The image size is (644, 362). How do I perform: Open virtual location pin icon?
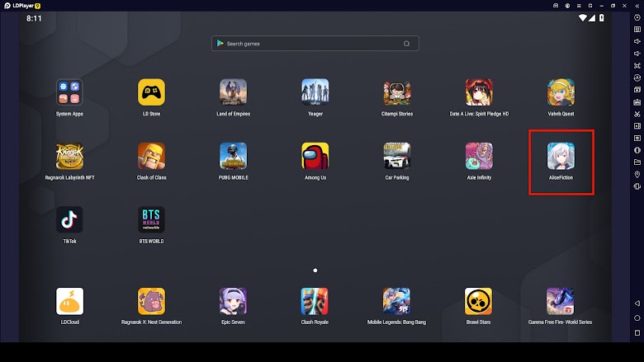click(x=637, y=174)
